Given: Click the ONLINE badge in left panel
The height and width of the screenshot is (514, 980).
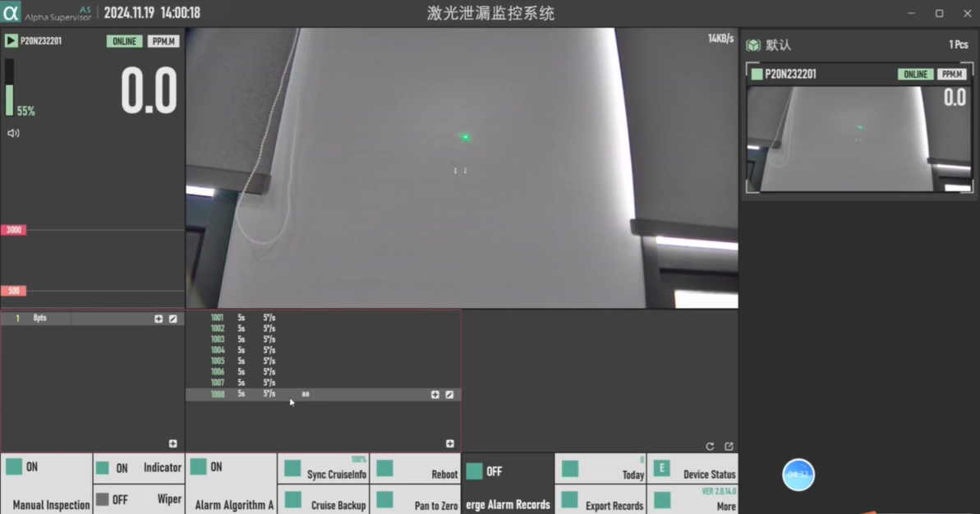Looking at the screenshot, I should click(x=124, y=41).
